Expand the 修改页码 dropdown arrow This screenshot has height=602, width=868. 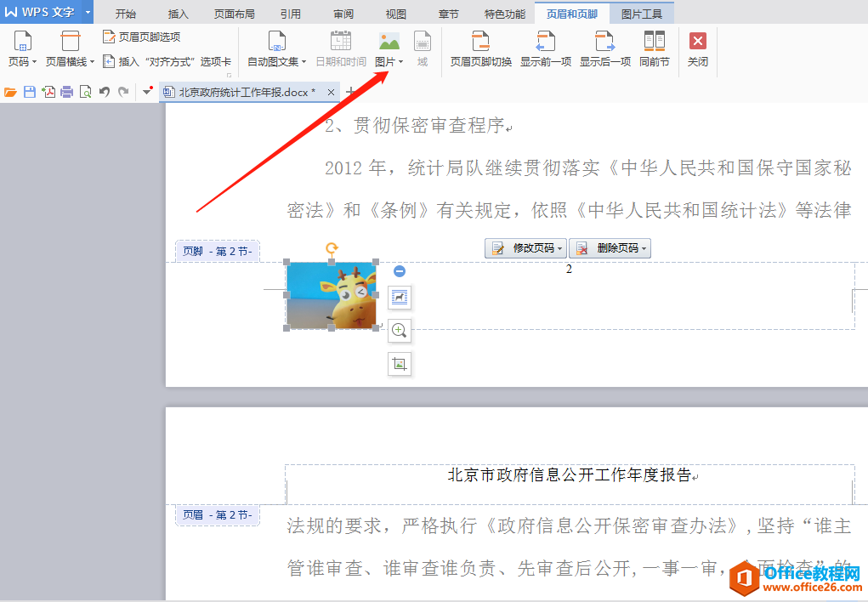tap(560, 248)
